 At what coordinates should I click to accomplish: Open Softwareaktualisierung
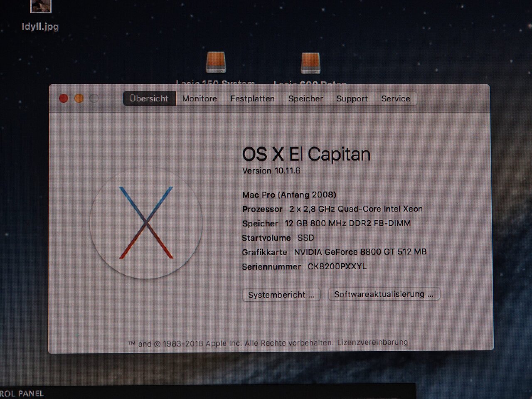coord(384,294)
